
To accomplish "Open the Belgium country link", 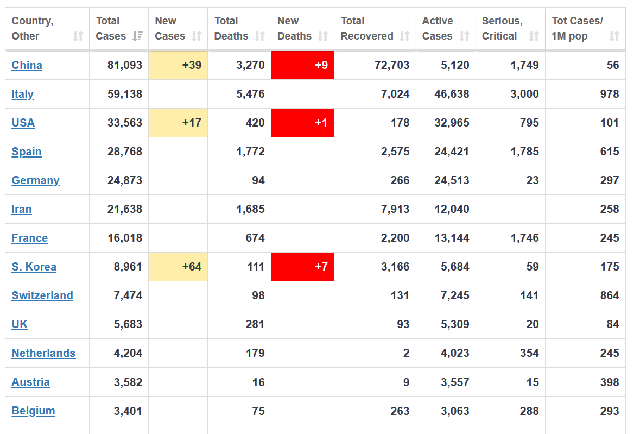I will pyautogui.click(x=33, y=411).
